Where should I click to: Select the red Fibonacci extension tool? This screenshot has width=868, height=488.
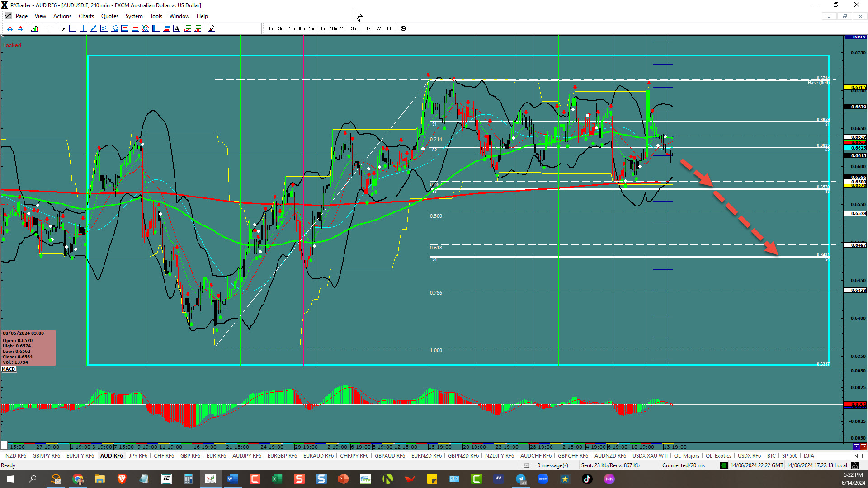[135, 28]
